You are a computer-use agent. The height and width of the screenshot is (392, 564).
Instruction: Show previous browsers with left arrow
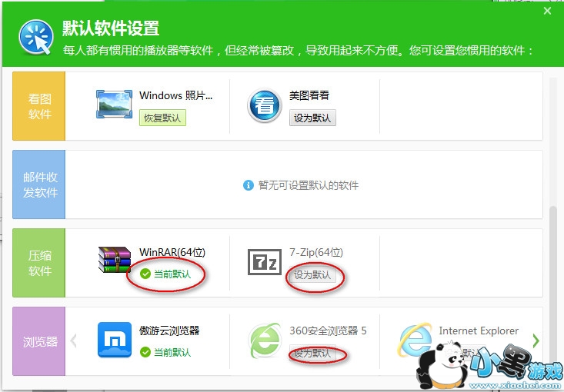pyautogui.click(x=73, y=341)
